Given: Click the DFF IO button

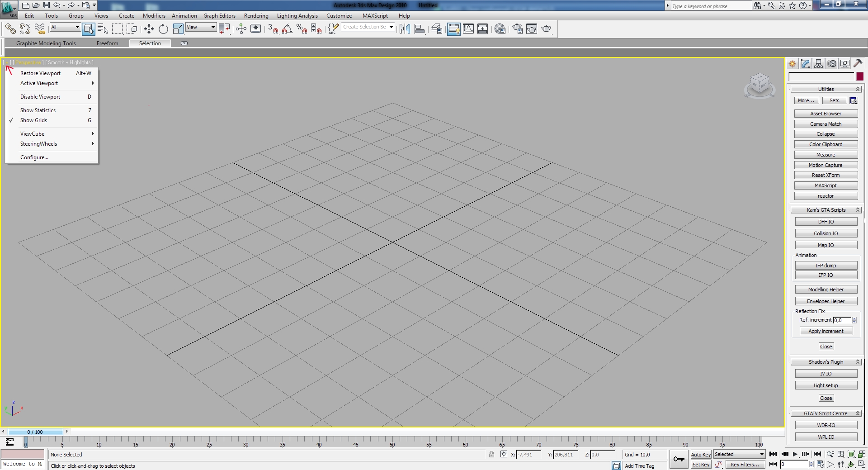Looking at the screenshot, I should point(826,222).
